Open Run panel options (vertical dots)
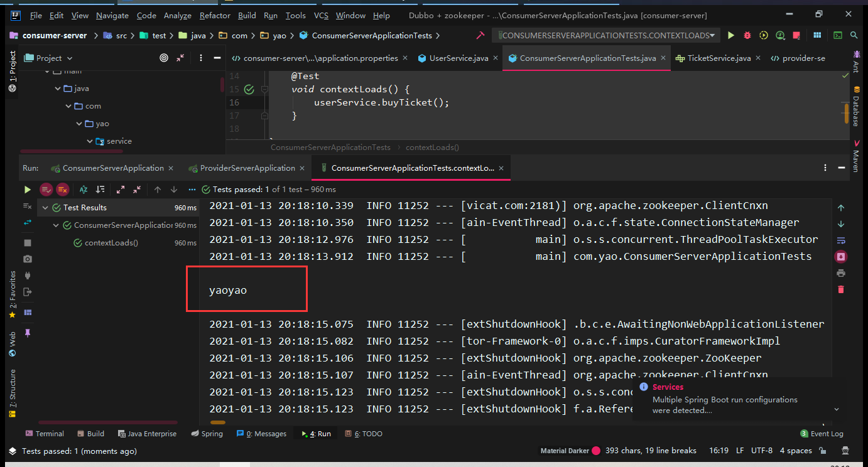This screenshot has width=868, height=467. (x=825, y=168)
